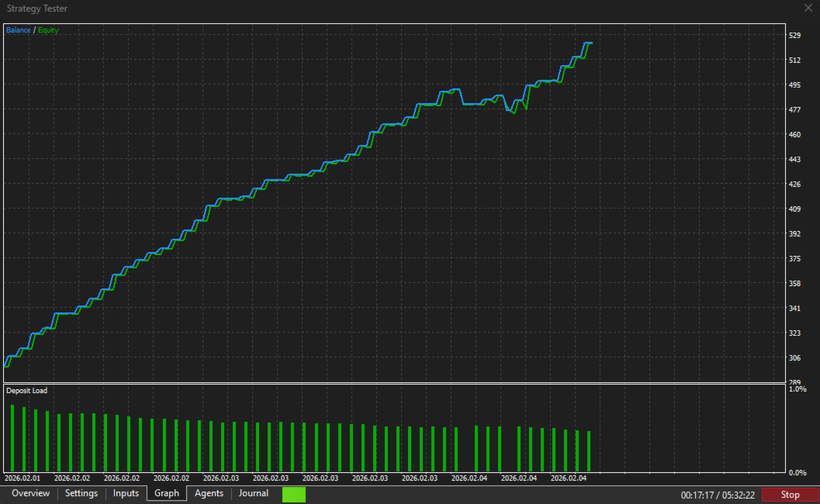Click the Equity legend label

(x=48, y=30)
